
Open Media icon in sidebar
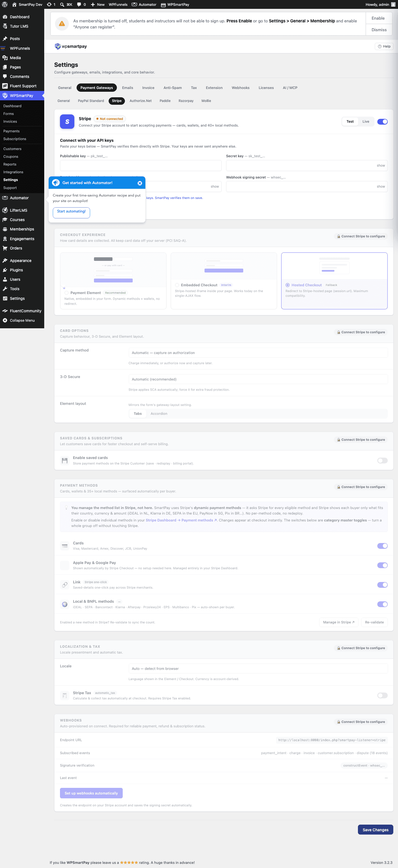pyautogui.click(x=5, y=58)
